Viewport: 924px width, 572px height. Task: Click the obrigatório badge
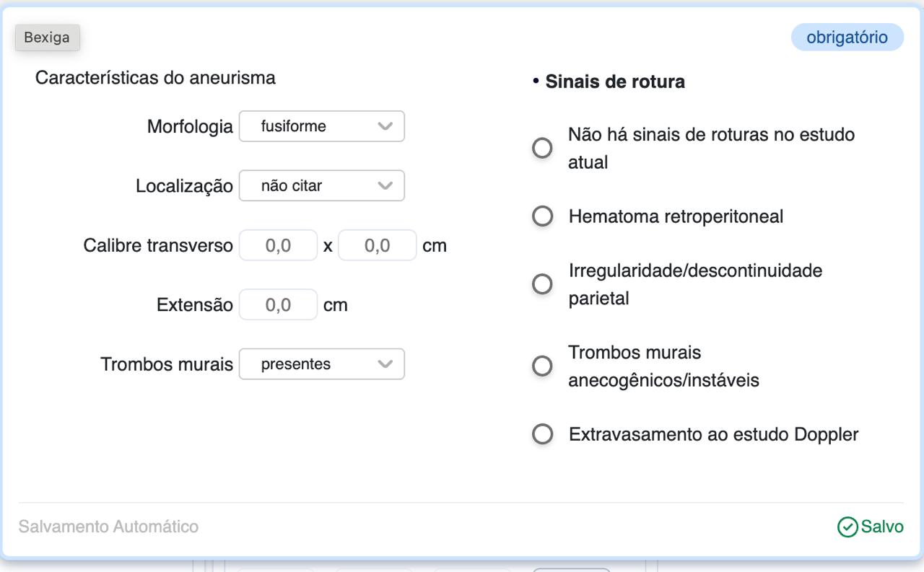coord(847,38)
